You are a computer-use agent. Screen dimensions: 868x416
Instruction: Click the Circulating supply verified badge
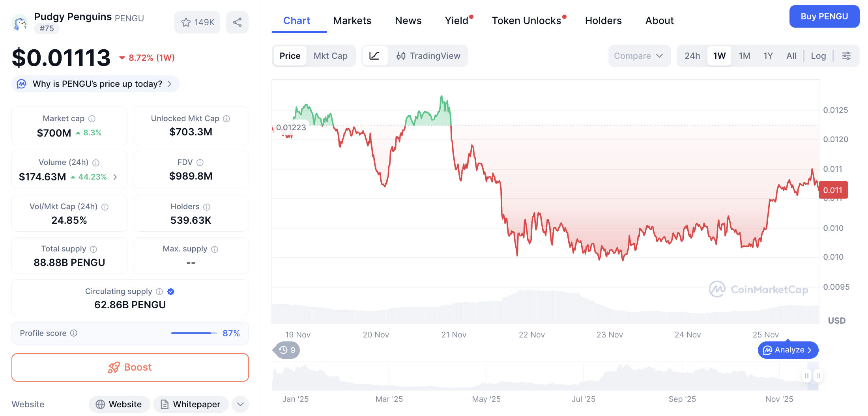[x=171, y=291]
